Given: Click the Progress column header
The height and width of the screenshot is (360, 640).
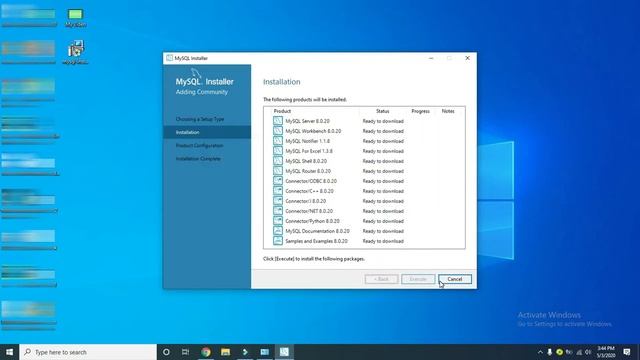Looking at the screenshot, I should click(420, 111).
